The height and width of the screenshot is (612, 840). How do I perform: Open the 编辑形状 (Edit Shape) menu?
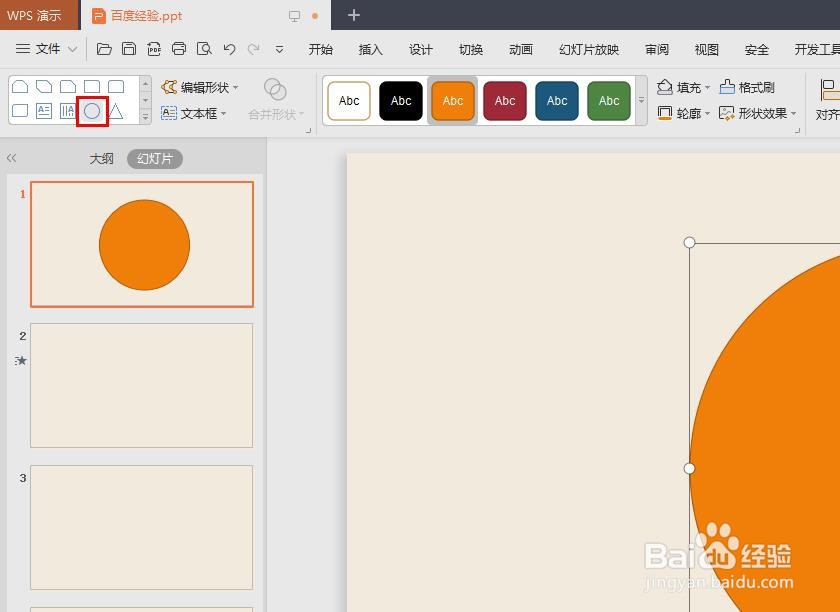click(200, 87)
